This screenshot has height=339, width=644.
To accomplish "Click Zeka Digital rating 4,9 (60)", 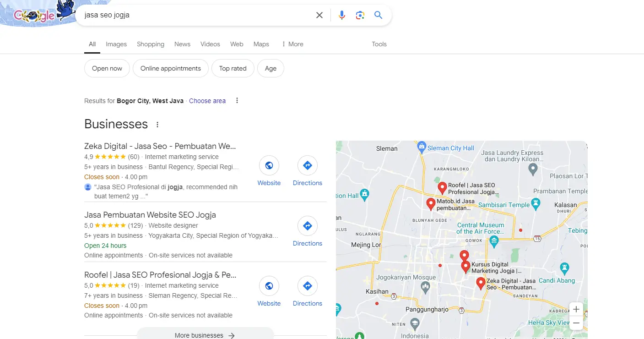I will pyautogui.click(x=112, y=157).
